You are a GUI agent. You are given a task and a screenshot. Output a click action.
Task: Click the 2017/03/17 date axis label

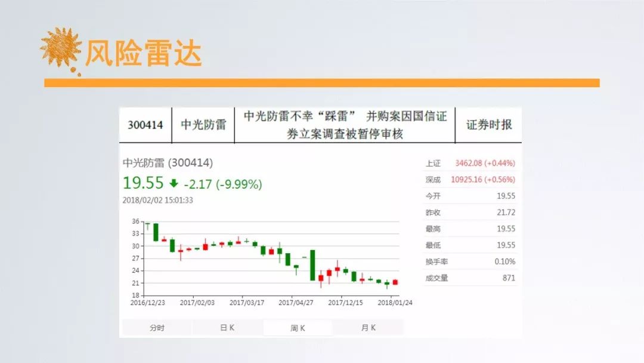tap(246, 303)
